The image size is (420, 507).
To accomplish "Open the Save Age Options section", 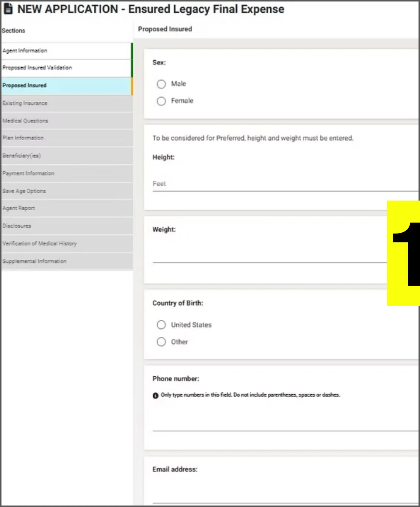I will (67, 191).
